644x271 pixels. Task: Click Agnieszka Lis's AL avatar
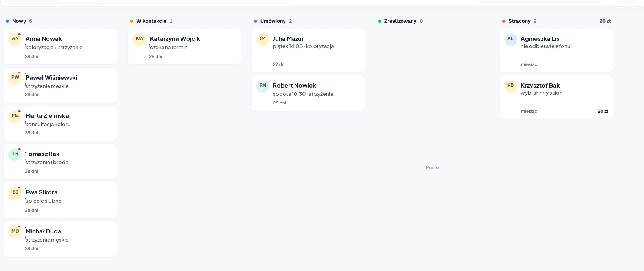click(x=510, y=39)
